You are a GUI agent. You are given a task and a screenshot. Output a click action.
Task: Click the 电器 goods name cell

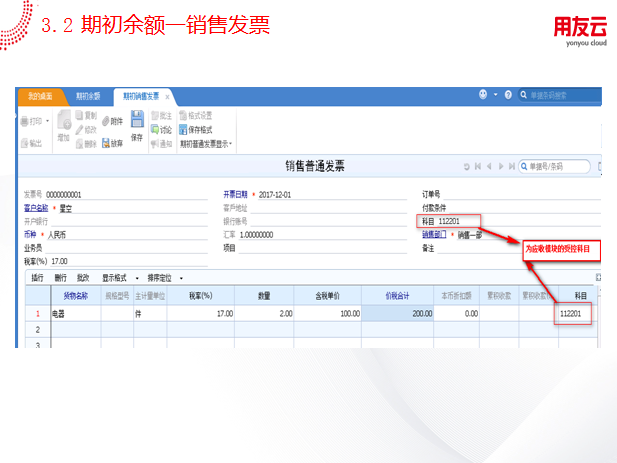pos(76,314)
